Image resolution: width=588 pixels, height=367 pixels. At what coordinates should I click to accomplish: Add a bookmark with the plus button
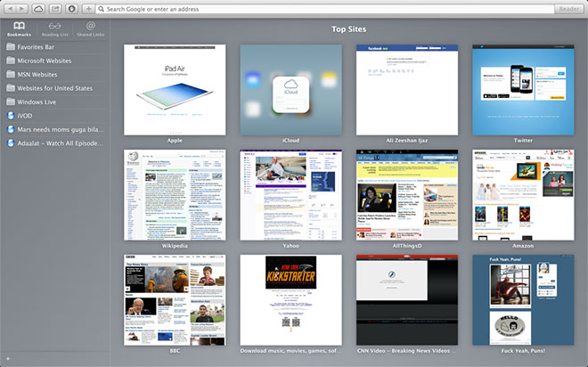coord(88,9)
